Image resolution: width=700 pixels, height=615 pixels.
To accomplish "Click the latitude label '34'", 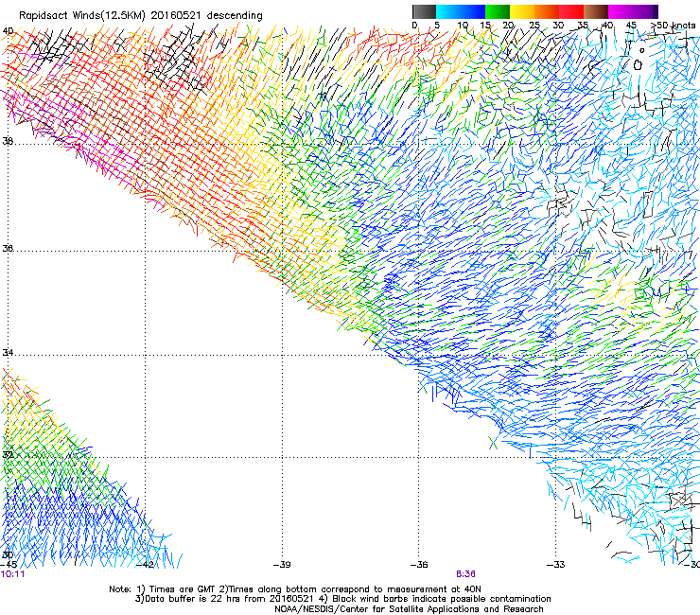I will pos(8,353).
